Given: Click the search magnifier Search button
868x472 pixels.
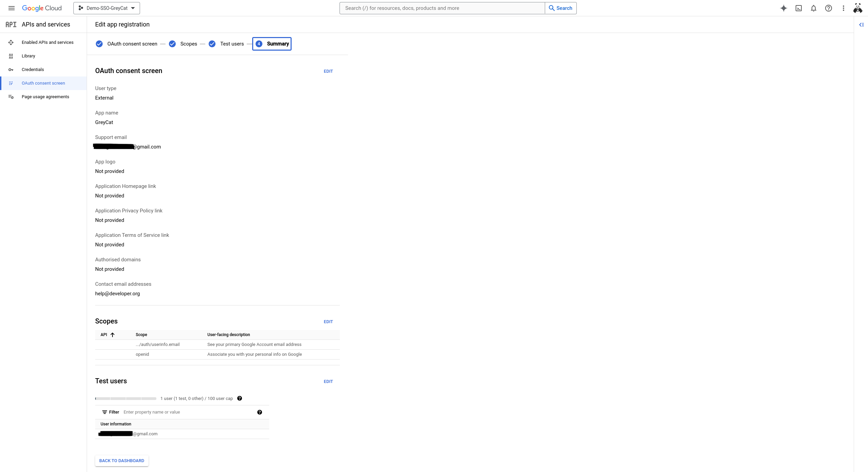Looking at the screenshot, I should [561, 8].
